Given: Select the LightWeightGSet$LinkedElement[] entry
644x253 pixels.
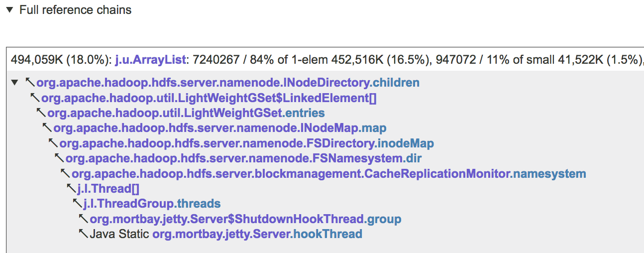Looking at the screenshot, I should click(209, 98).
